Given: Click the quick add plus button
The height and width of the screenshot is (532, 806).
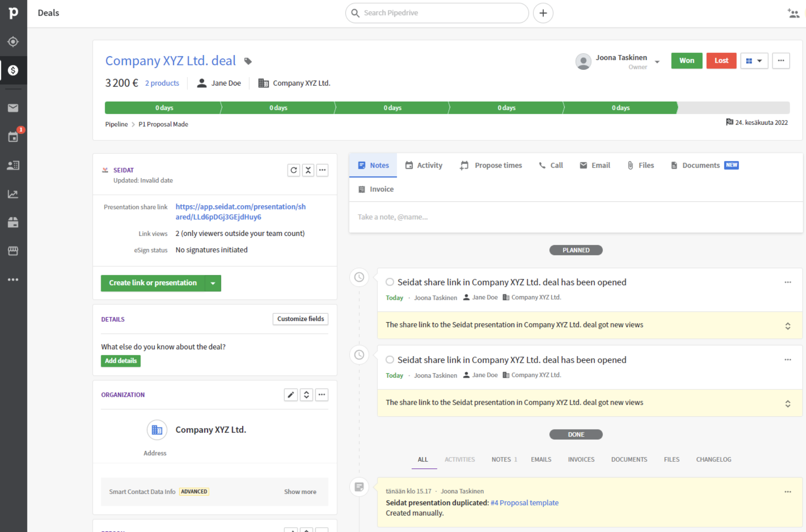Looking at the screenshot, I should tap(543, 13).
